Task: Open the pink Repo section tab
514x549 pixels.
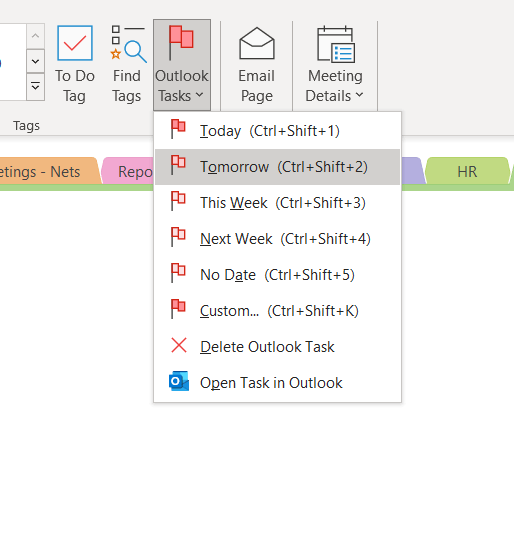Action: (128, 171)
